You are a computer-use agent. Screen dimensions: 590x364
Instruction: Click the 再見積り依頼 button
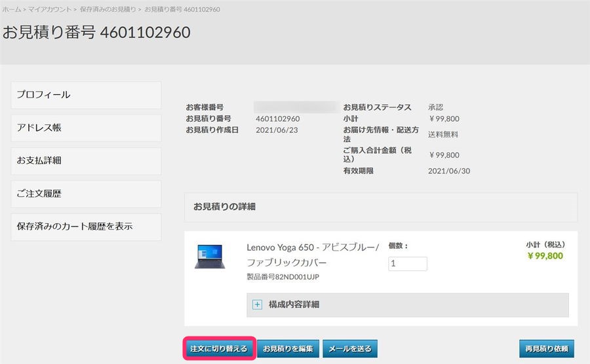[x=547, y=348]
